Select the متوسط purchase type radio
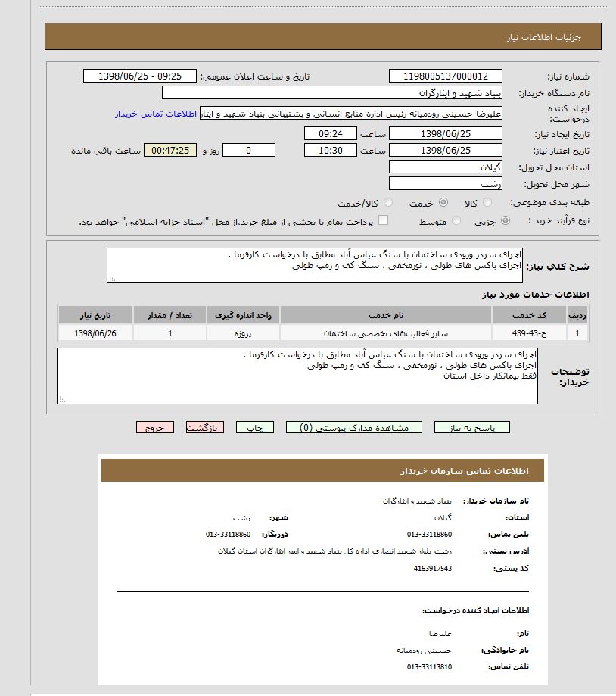Screen dimensions: 616x696 pyautogui.click(x=456, y=221)
